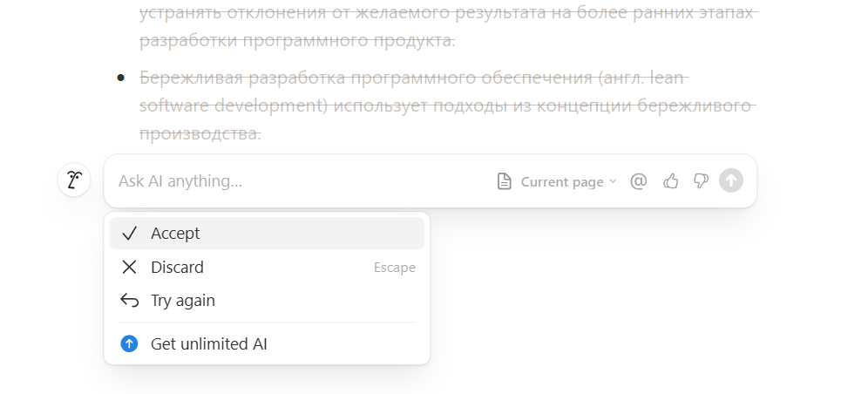Choose Discard from the AI menu

177,268
